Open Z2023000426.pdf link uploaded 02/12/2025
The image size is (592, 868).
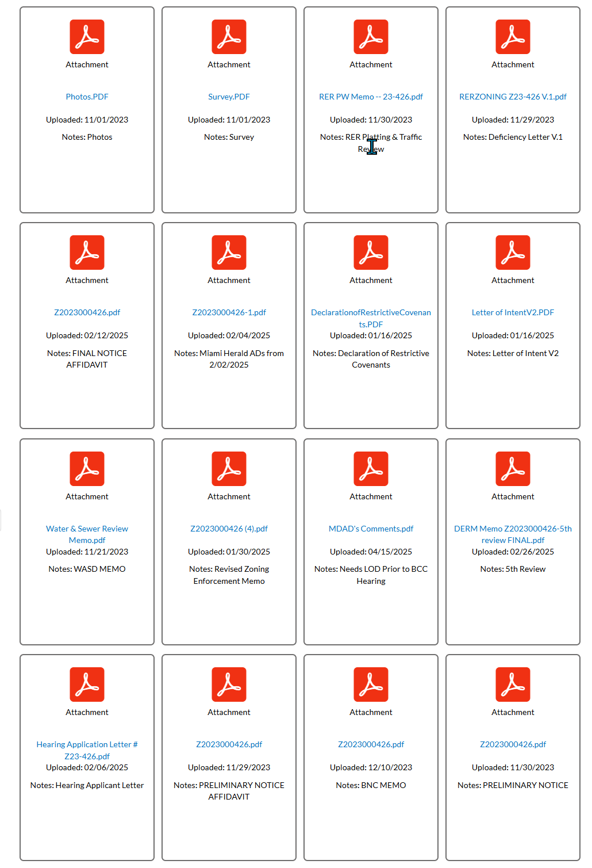coord(87,312)
